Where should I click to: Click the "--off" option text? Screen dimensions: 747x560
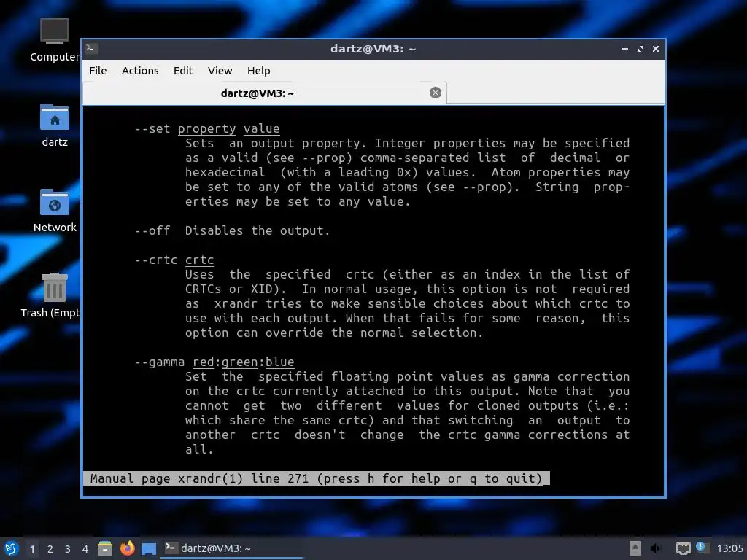152,230
